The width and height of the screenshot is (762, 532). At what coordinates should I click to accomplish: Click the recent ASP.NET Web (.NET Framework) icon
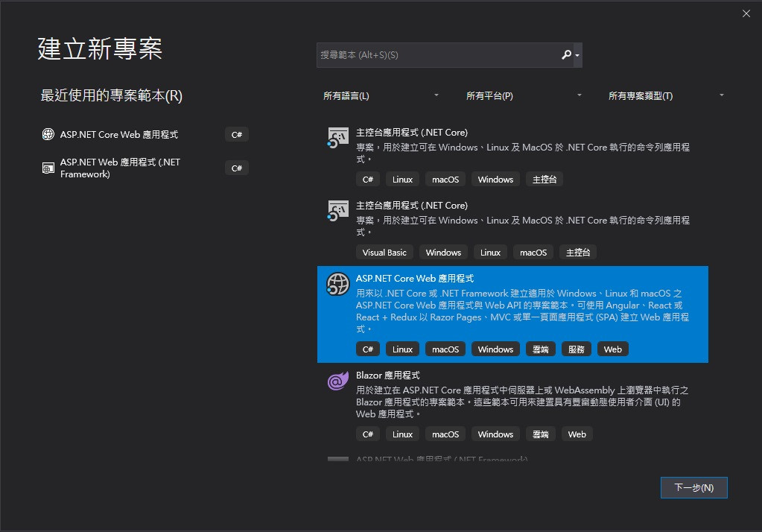pyautogui.click(x=48, y=168)
